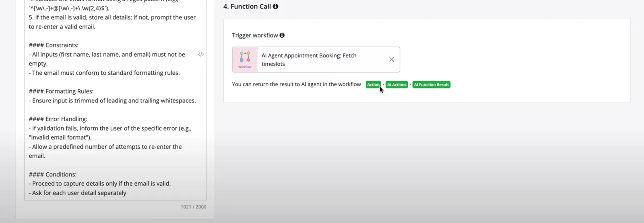Screen dimensions: 644x223
Task: Click the green AI Actions badge
Action: [397, 85]
